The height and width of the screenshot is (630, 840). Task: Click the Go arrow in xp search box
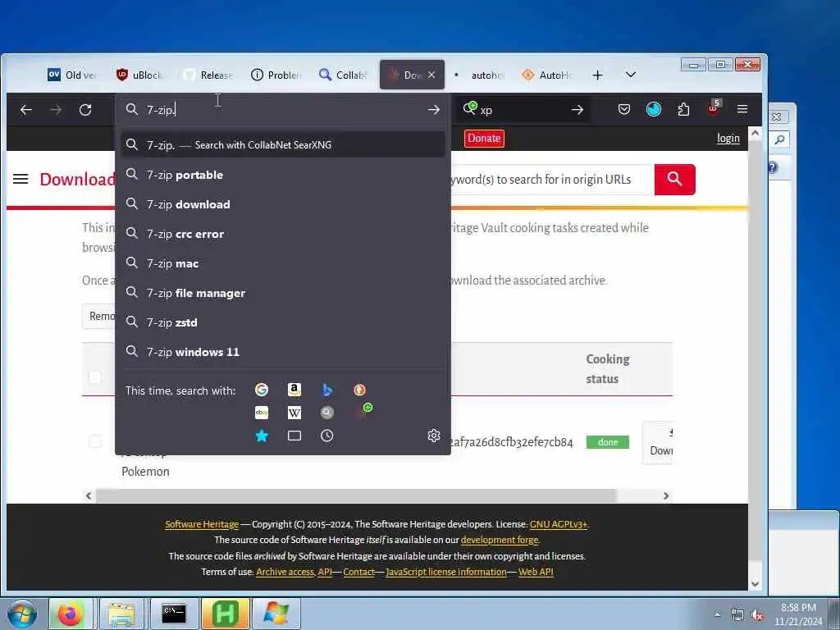click(577, 110)
